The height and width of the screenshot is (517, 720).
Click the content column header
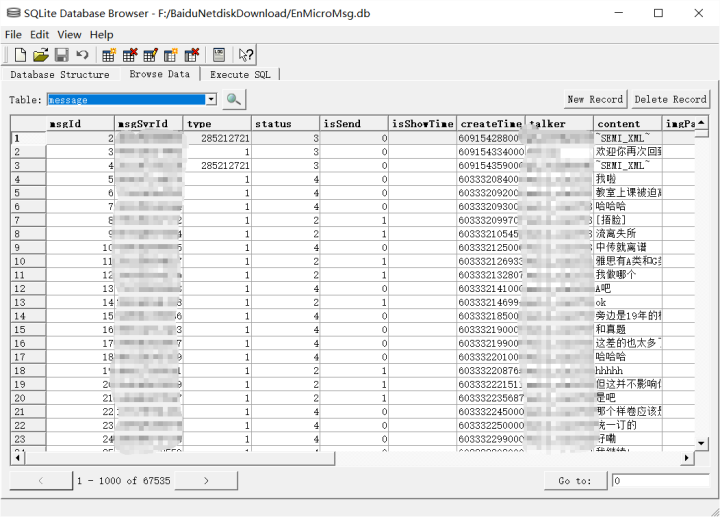click(628, 124)
